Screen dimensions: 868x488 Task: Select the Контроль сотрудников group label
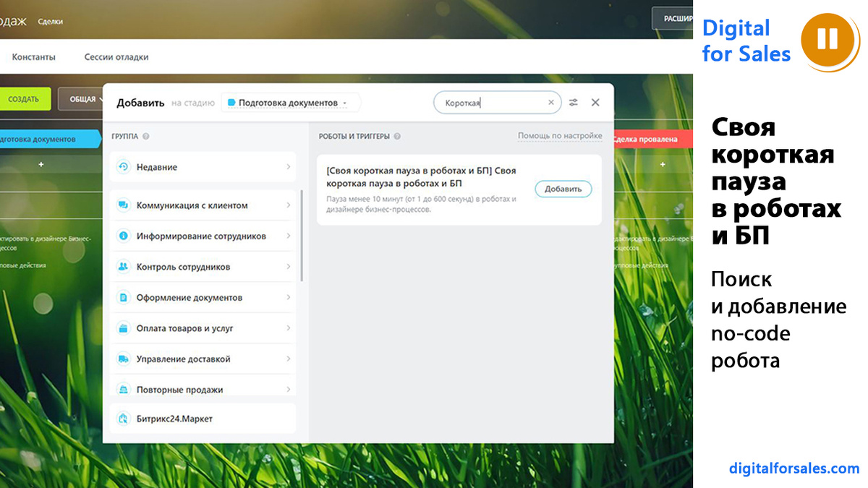point(183,267)
